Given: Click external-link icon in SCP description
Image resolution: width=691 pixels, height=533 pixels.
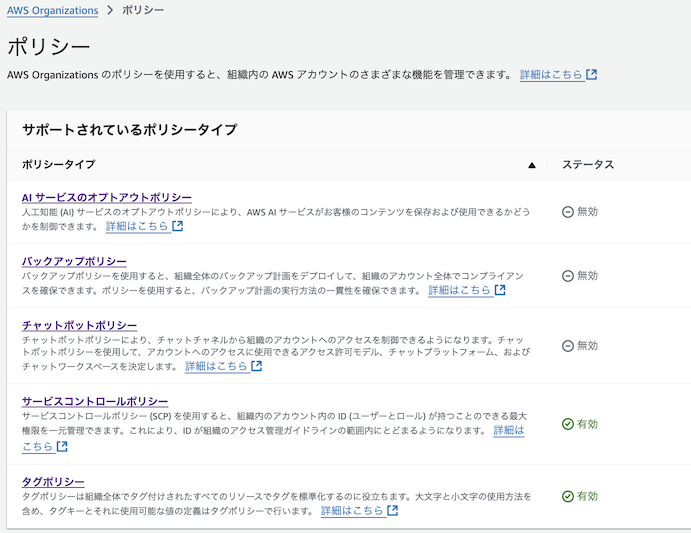Looking at the screenshot, I should coord(62,447).
